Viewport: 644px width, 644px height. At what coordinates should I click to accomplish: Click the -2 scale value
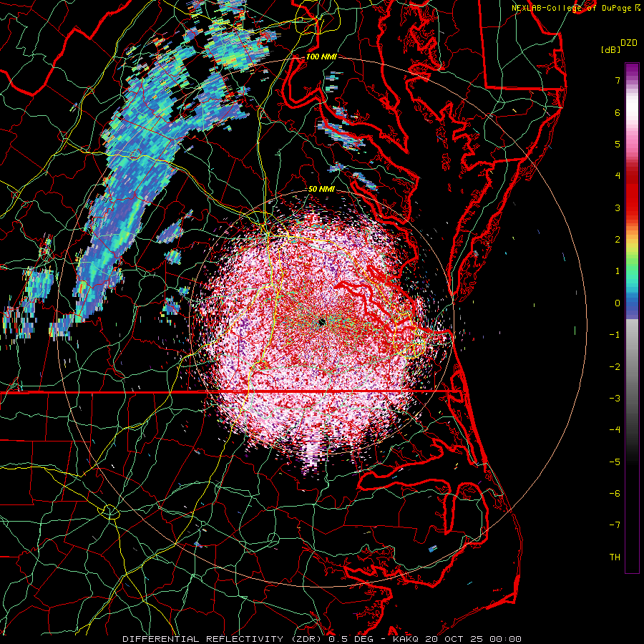[x=615, y=367]
